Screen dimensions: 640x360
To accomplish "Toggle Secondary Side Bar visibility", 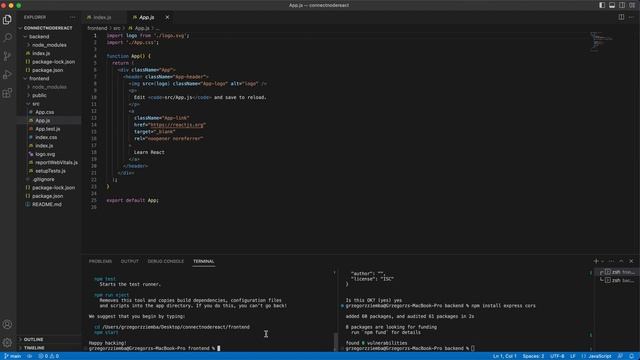I will click(622, 5).
